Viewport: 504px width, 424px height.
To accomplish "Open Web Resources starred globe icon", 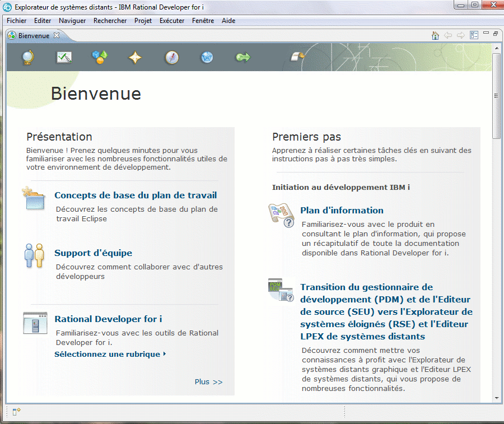I will [x=207, y=58].
